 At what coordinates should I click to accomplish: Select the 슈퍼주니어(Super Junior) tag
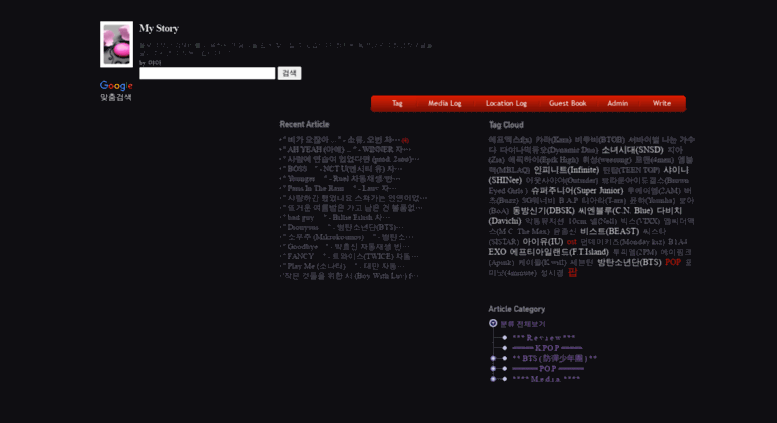[577, 190]
